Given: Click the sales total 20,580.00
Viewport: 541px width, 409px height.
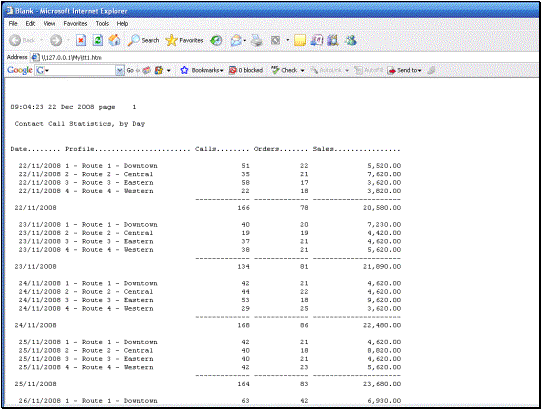Looking at the screenshot, I should point(382,208).
